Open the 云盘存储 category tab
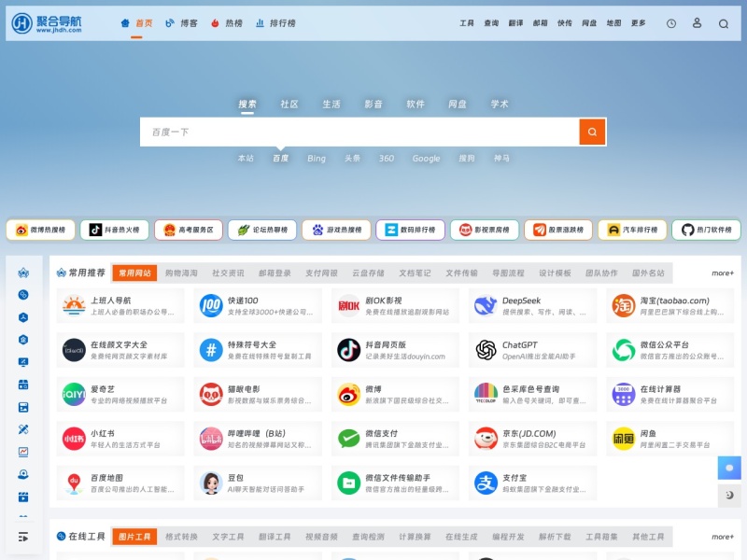 pos(368,273)
